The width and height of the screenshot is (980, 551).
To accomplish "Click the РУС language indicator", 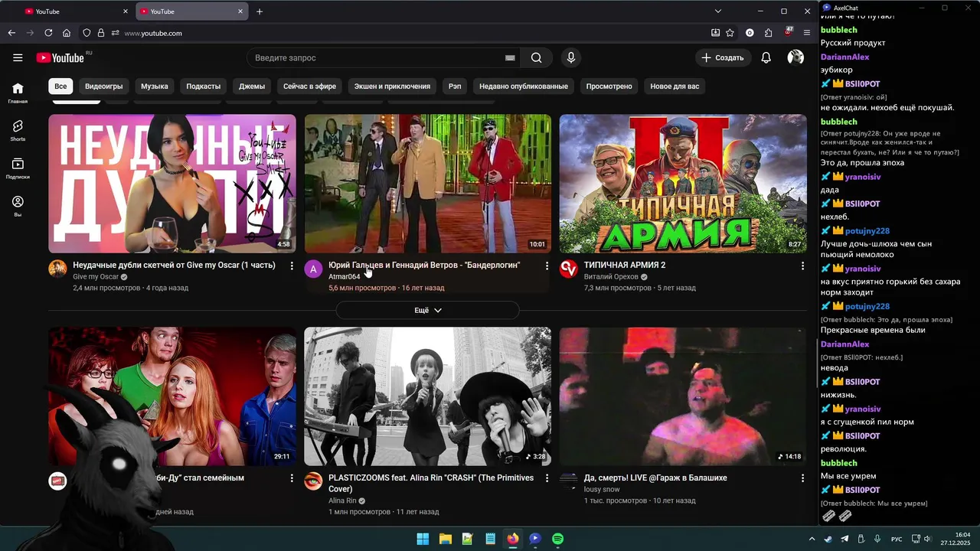I will [x=896, y=540].
